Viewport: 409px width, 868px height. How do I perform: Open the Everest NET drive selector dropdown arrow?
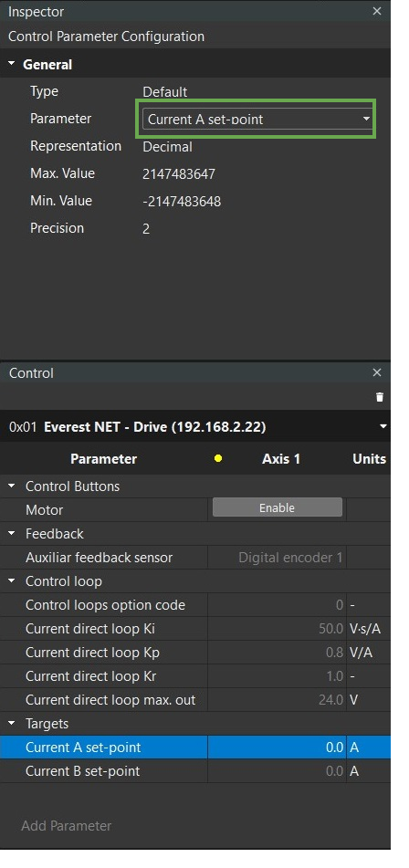[383, 427]
